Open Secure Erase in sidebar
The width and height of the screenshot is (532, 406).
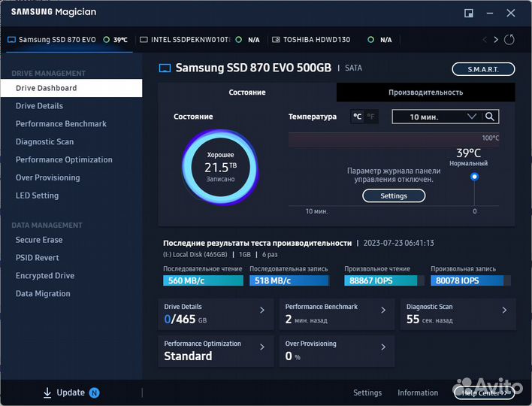pyautogui.click(x=71, y=240)
